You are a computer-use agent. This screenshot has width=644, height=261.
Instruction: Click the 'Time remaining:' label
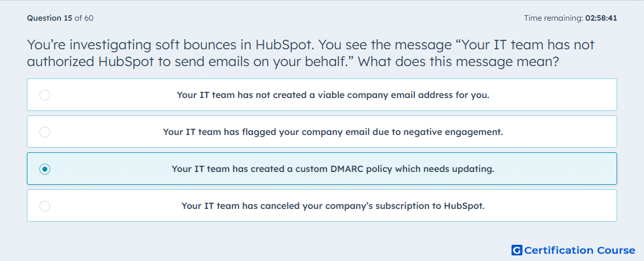pyautogui.click(x=554, y=18)
